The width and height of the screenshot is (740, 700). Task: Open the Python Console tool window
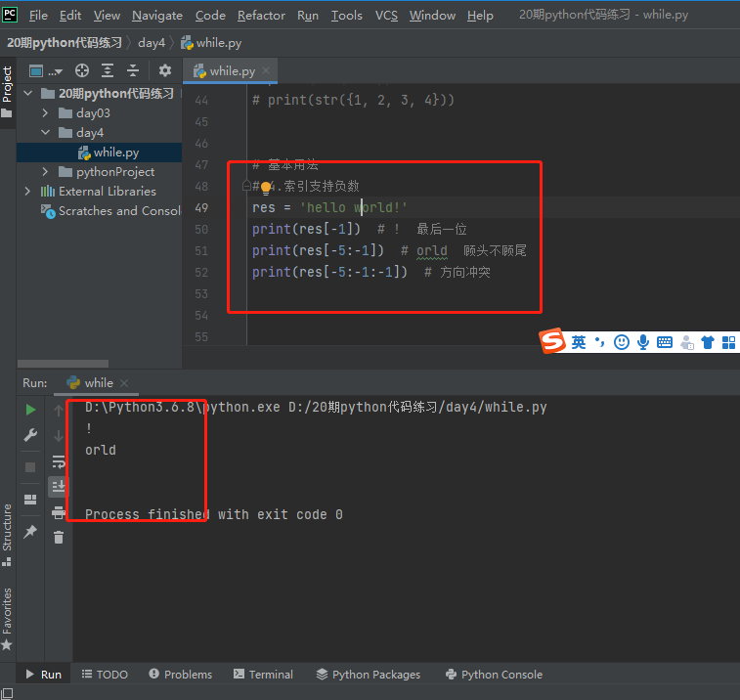(x=494, y=674)
